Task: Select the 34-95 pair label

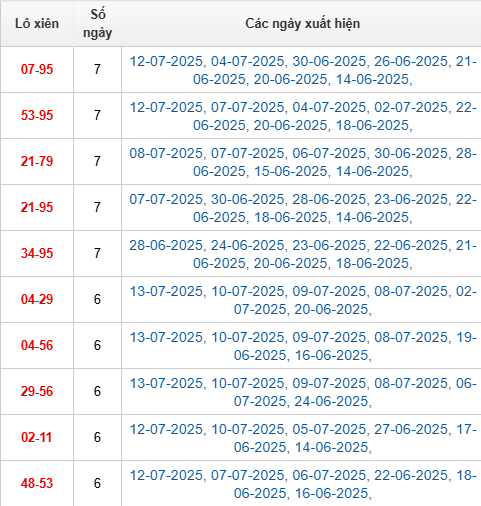Action: (37, 253)
